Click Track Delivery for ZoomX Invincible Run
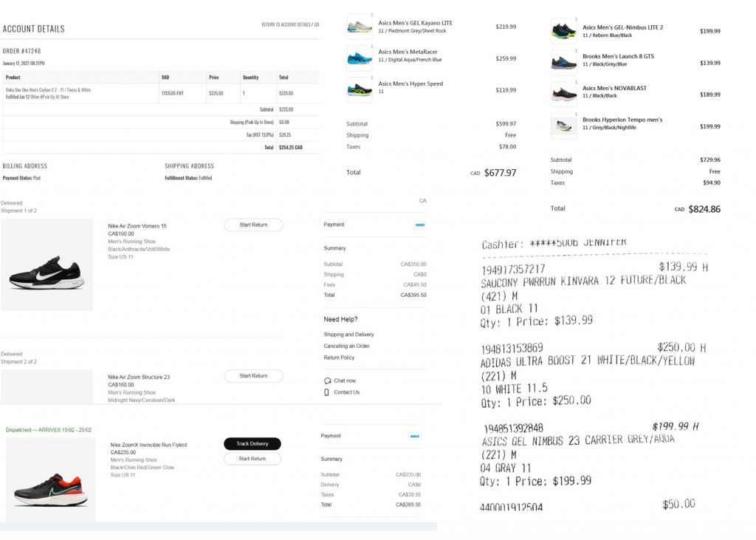Screen dimensions: 756x540 (x=252, y=443)
